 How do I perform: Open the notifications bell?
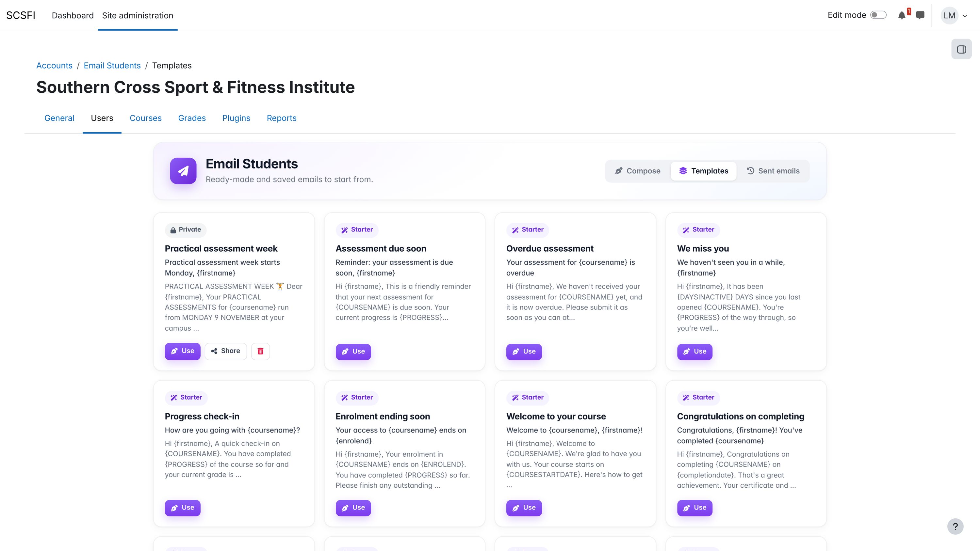tap(902, 15)
